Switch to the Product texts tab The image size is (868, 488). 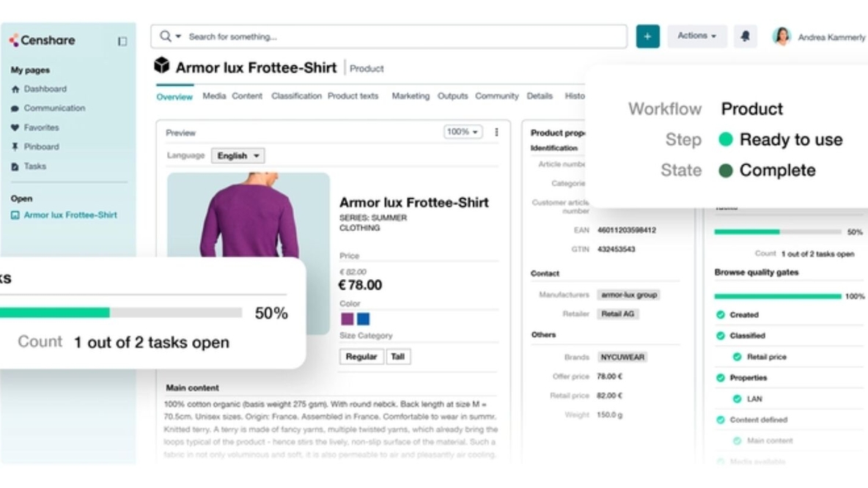[x=353, y=96]
